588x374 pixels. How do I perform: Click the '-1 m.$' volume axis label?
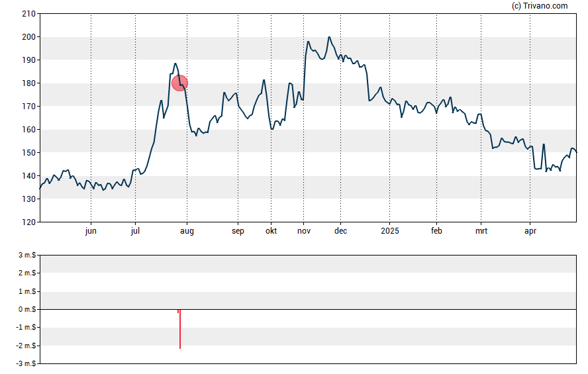(x=26, y=328)
